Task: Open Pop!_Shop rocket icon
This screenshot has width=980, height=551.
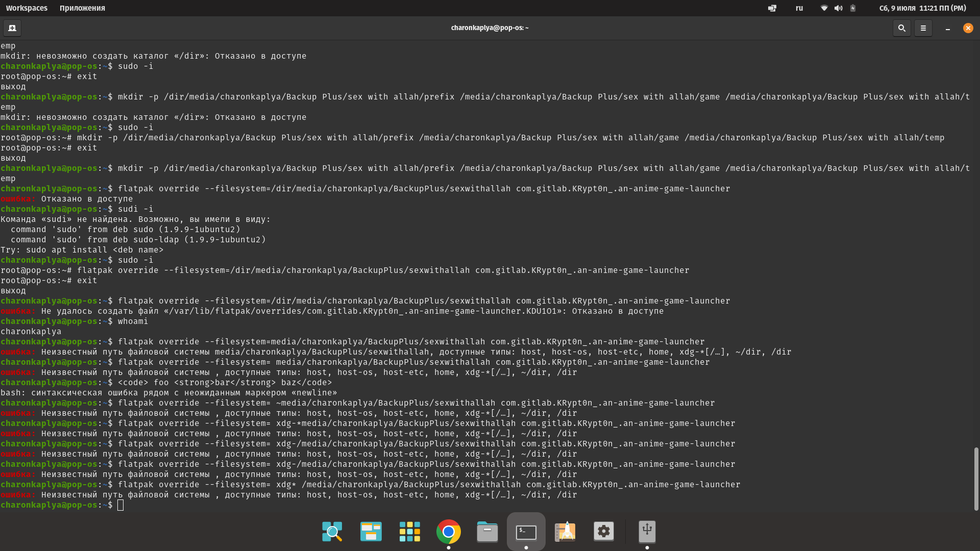Action: coord(565,532)
